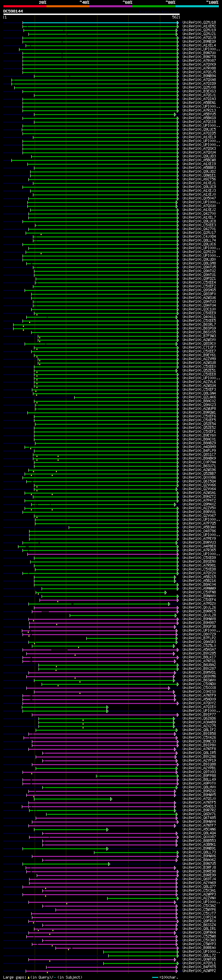Click hit UniRef100_B3EXG3
This screenshot has height=980, width=222.
[199, 91]
